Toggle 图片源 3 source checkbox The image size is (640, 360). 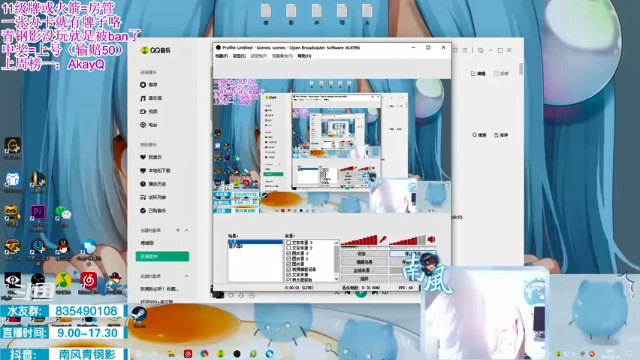click(289, 253)
